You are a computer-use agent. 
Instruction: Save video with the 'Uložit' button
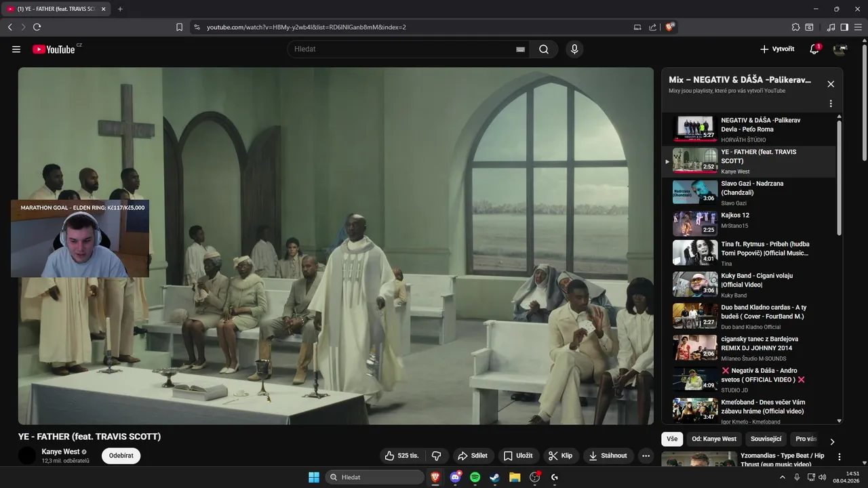(519, 455)
